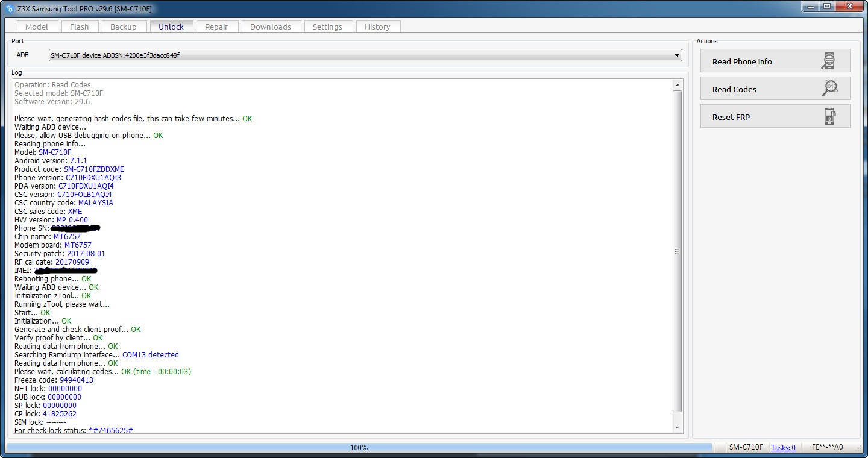This screenshot has height=458, width=868.
Task: Click the 'OK (time - 00:00:03)' result text
Action: [x=156, y=372]
